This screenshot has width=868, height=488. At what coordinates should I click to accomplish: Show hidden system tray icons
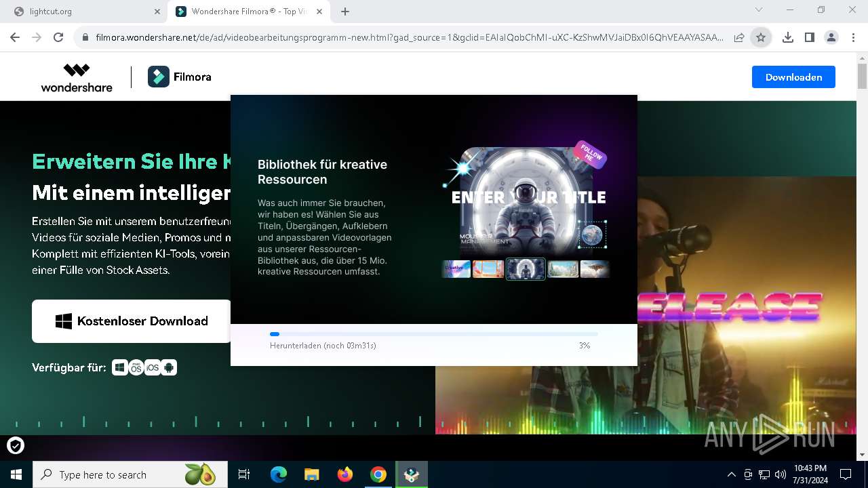(x=731, y=474)
